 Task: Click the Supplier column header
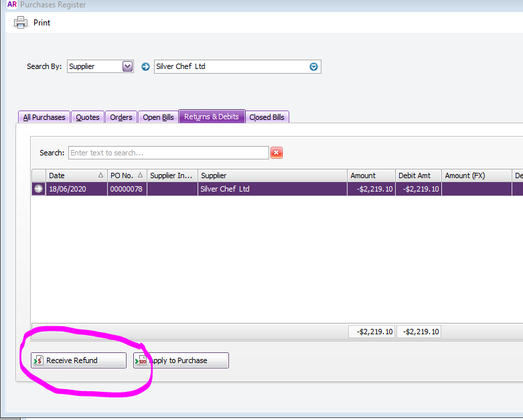[272, 176]
